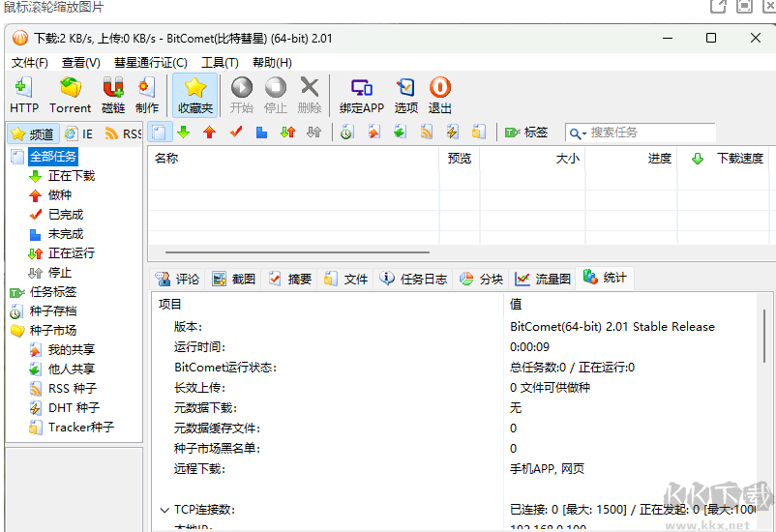Open the 彗星通行证(C) menu
The width and height of the screenshot is (776, 532).
click(150, 63)
